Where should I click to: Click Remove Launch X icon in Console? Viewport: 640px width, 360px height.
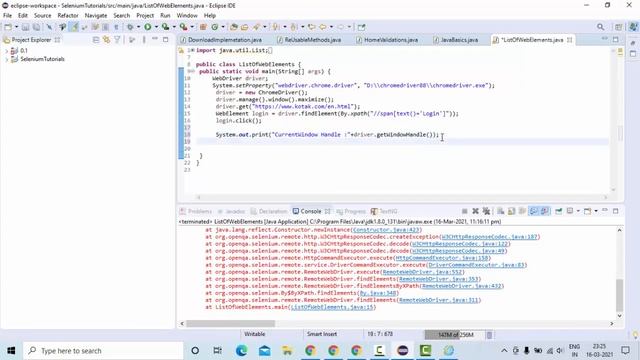point(476,211)
